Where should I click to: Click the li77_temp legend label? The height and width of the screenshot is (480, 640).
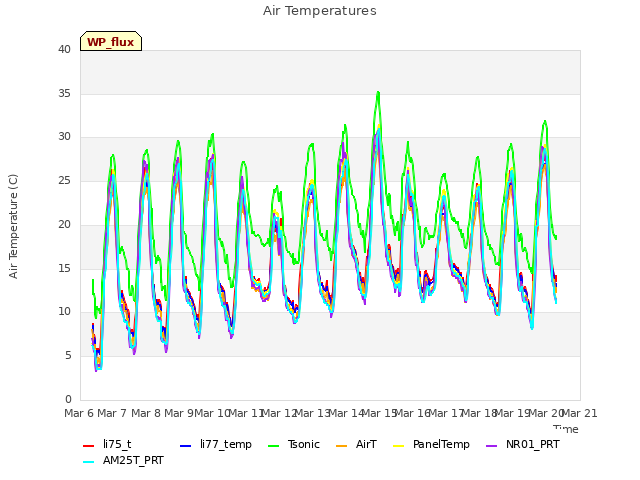226,444
